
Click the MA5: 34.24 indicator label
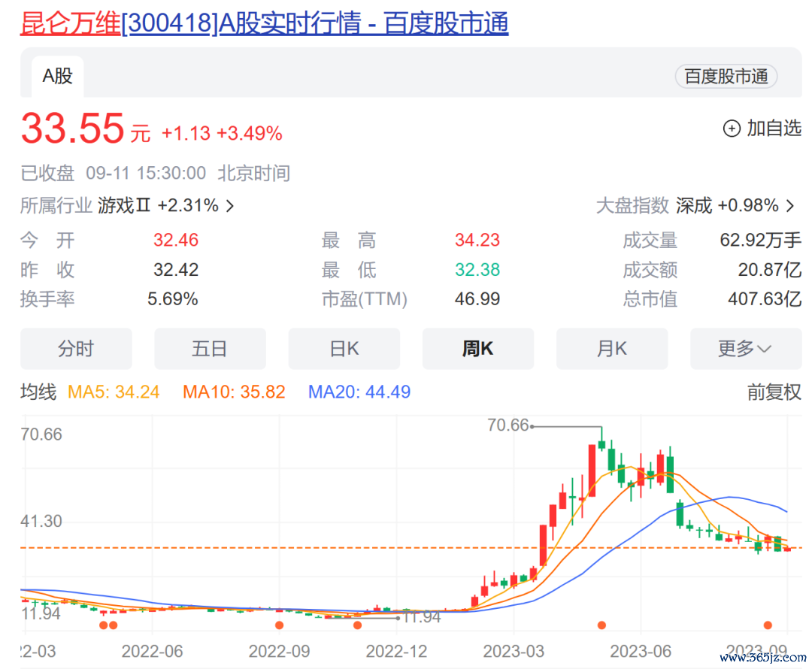click(114, 392)
